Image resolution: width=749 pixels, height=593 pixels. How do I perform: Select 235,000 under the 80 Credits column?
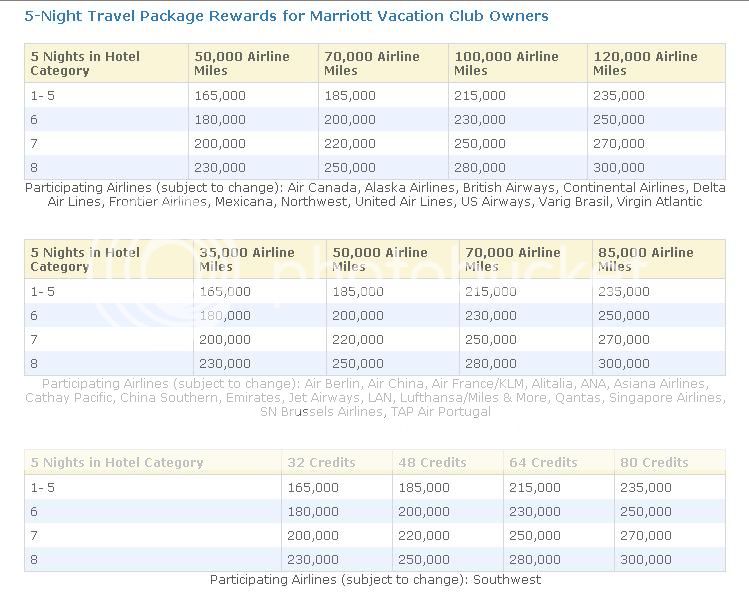tap(646, 488)
